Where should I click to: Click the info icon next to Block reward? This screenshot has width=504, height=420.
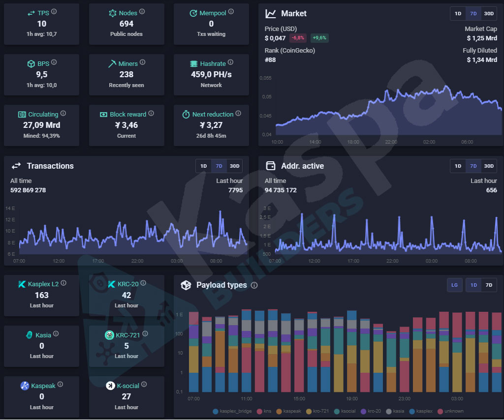(151, 113)
